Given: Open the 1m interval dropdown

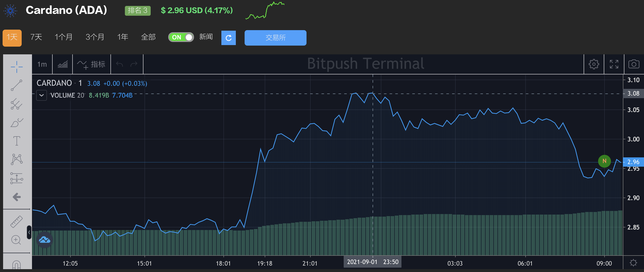Looking at the screenshot, I should [42, 64].
